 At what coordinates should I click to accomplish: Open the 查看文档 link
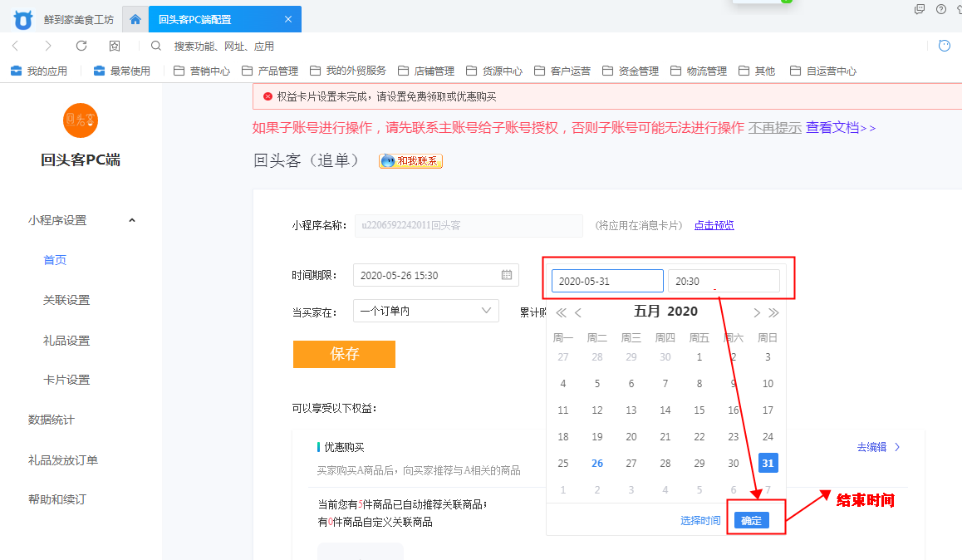click(841, 128)
